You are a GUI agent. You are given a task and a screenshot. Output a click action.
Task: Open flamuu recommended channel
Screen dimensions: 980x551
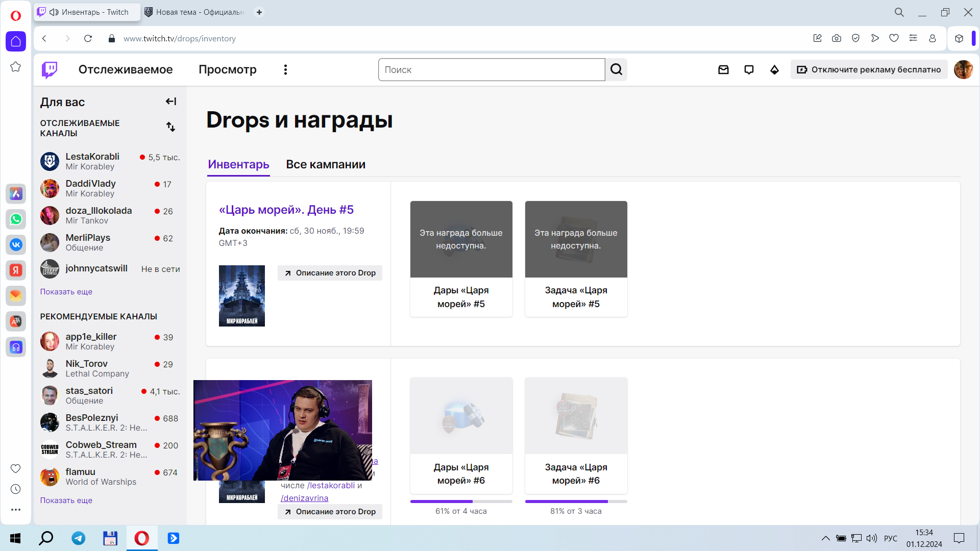[110, 477]
